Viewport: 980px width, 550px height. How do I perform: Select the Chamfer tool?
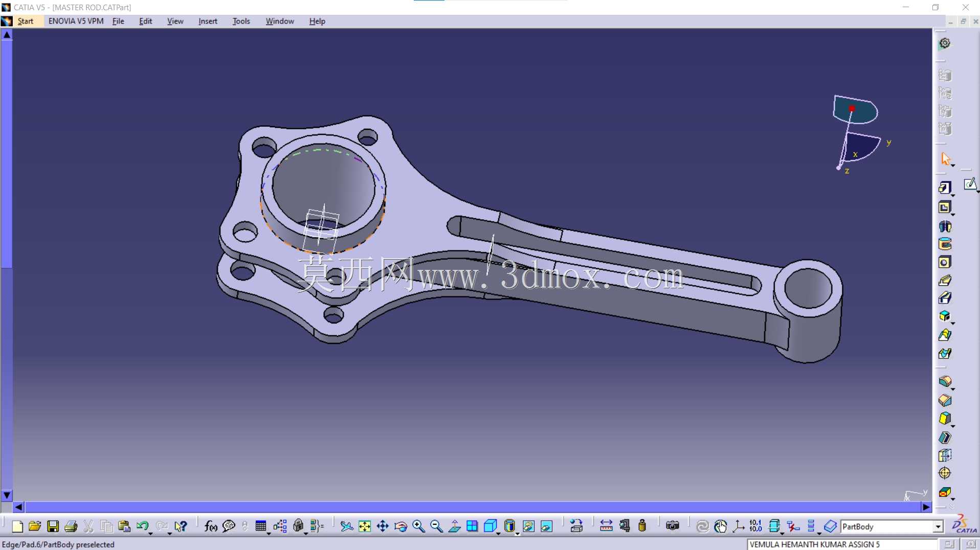coord(945,400)
